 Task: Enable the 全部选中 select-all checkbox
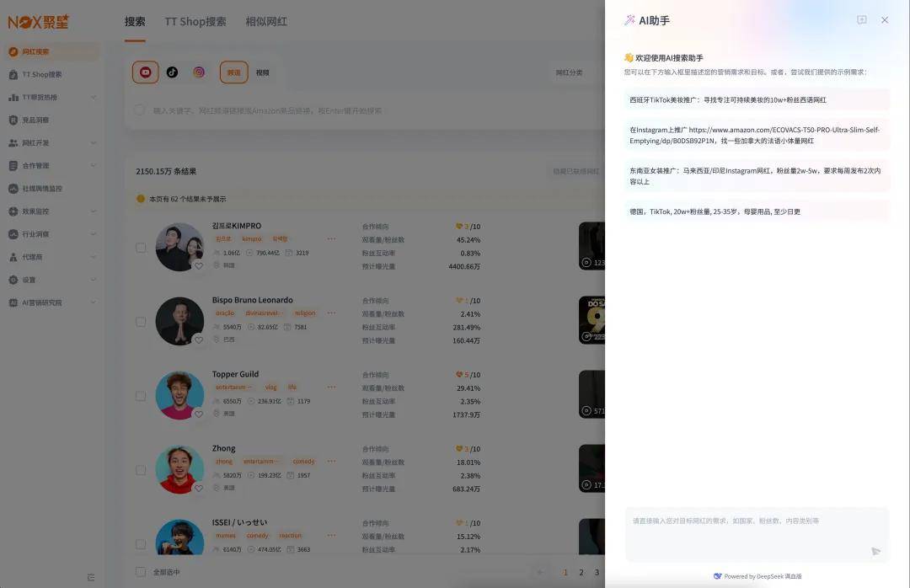pos(141,572)
